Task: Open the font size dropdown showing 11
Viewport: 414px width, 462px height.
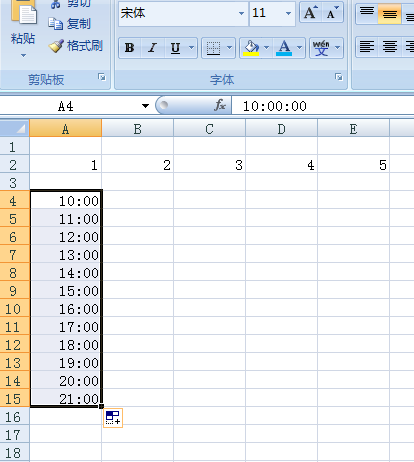Action: (288, 14)
